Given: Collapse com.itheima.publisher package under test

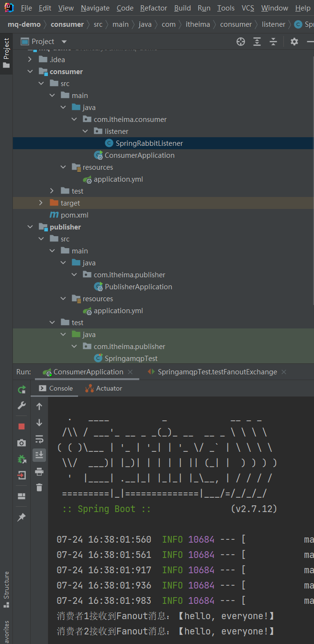Looking at the screenshot, I should coord(74,347).
